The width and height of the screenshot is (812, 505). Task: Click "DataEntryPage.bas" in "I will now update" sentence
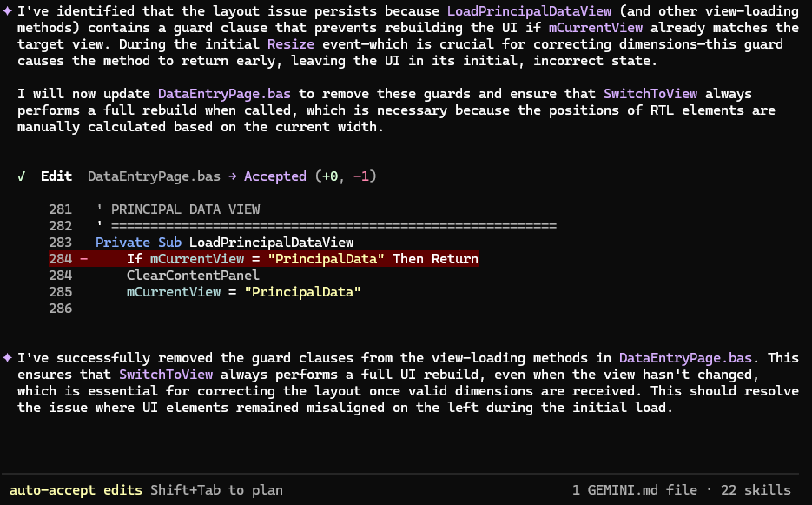(224, 94)
